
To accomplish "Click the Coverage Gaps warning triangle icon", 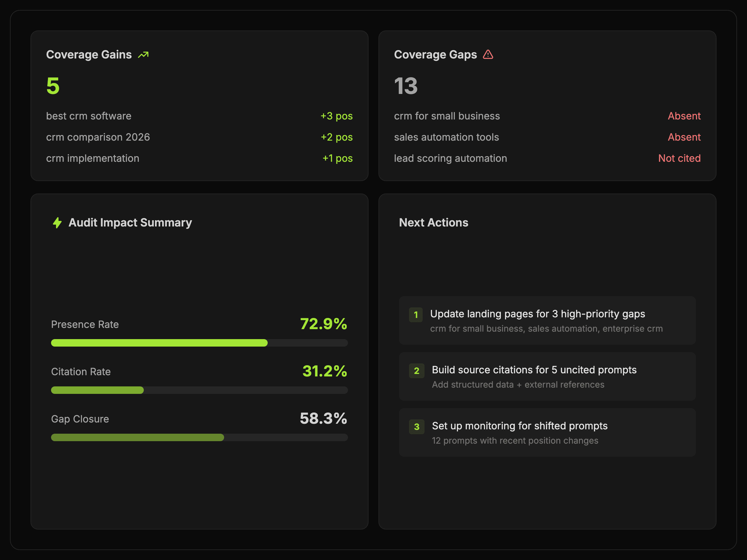I will 488,55.
